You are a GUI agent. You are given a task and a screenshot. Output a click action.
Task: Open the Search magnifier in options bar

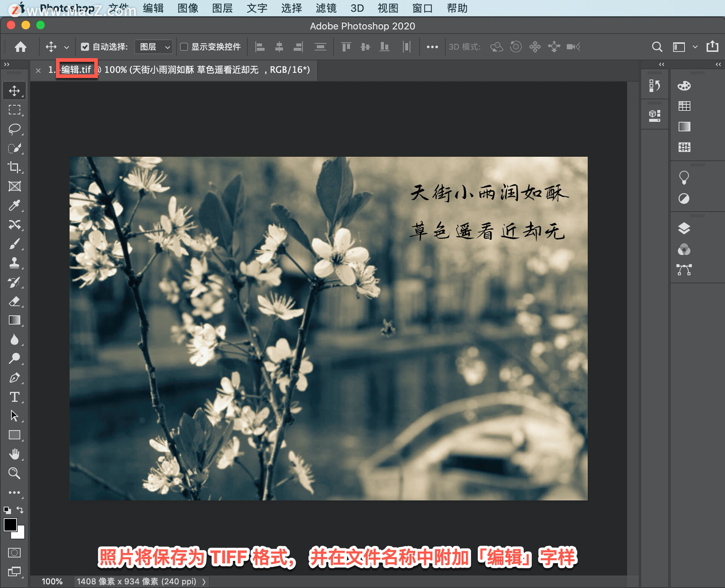point(657,47)
